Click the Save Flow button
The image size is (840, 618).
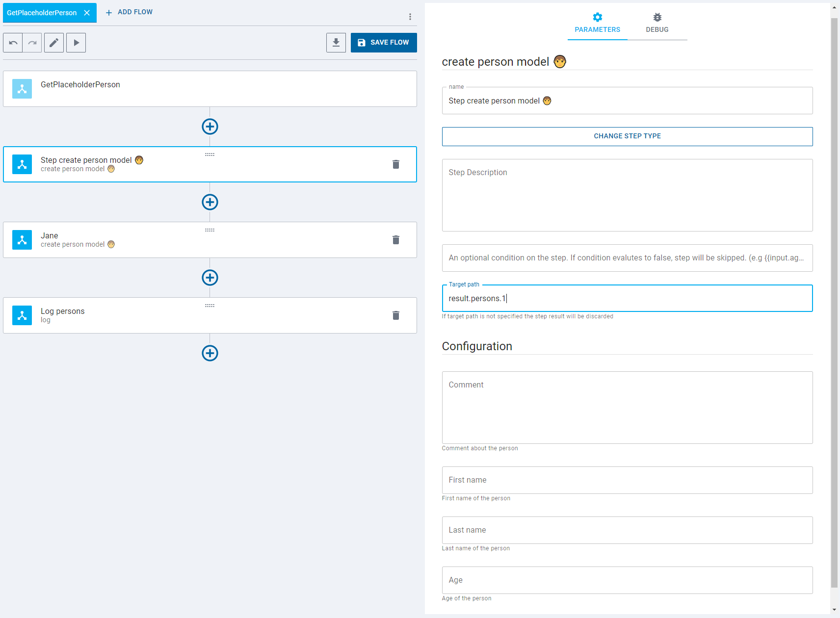[x=384, y=43]
